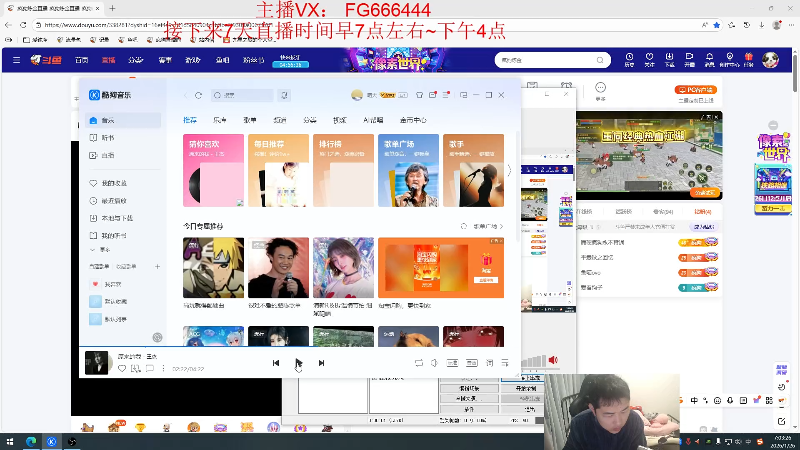Click the 歌单广场 link above playlists

point(488,226)
